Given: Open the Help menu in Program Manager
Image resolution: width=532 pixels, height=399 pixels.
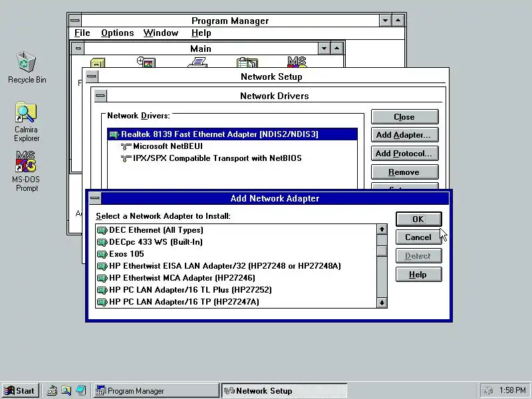Looking at the screenshot, I should [x=201, y=33].
